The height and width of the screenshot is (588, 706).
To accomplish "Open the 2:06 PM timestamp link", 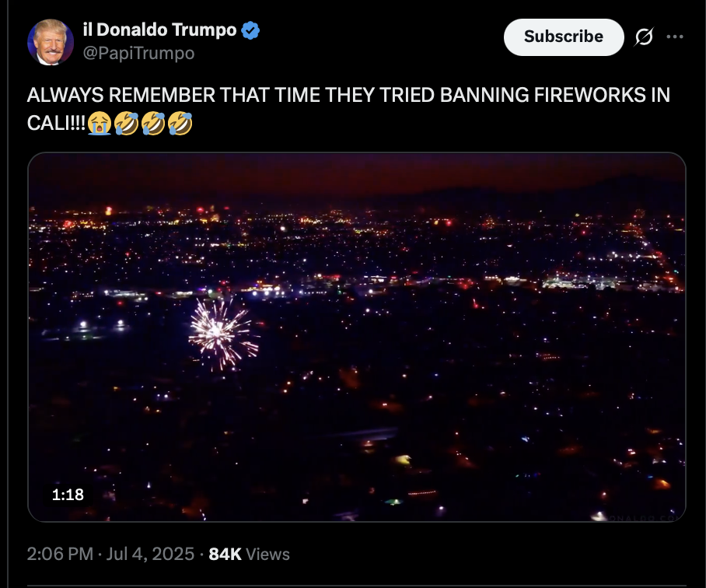I will coord(60,554).
